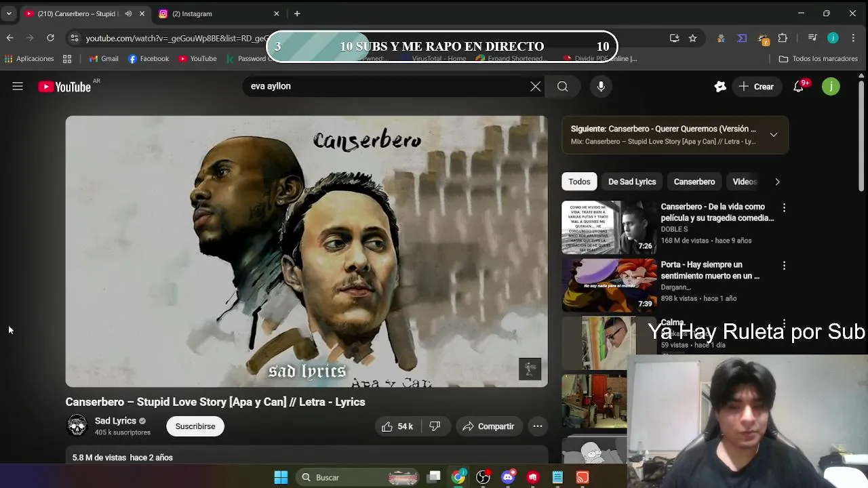
Task: Open the Porta Hay siempre un sentimiento title
Action: tap(710, 270)
